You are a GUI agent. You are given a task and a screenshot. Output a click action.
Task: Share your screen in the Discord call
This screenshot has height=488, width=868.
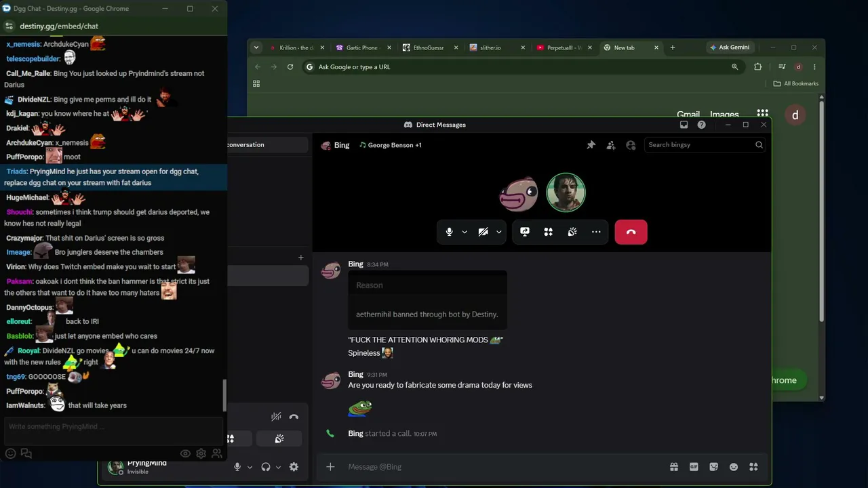coord(525,232)
